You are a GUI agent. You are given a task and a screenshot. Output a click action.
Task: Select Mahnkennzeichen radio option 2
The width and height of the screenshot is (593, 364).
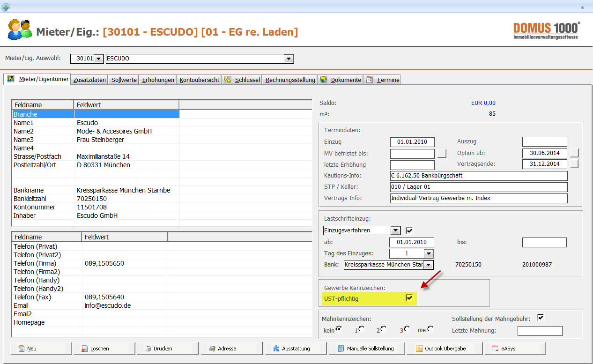tap(384, 329)
